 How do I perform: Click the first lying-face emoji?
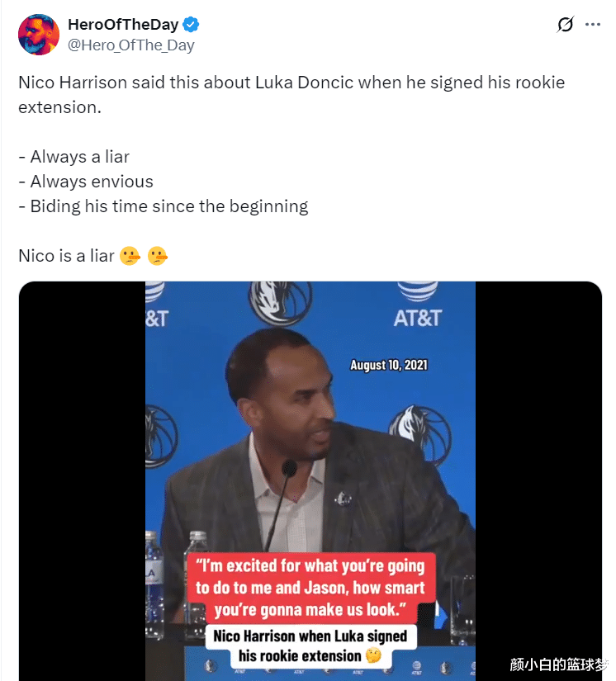tap(130, 256)
